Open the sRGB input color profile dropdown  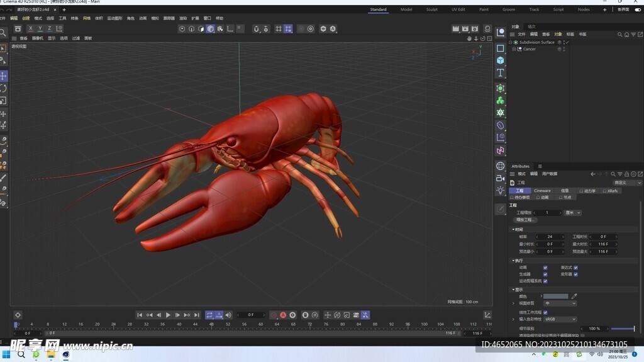pos(560,319)
